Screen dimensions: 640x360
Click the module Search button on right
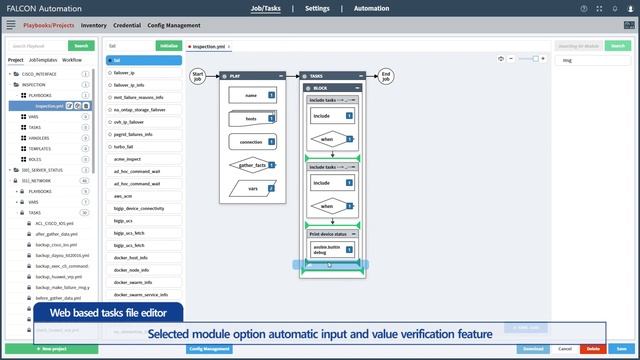pos(618,46)
